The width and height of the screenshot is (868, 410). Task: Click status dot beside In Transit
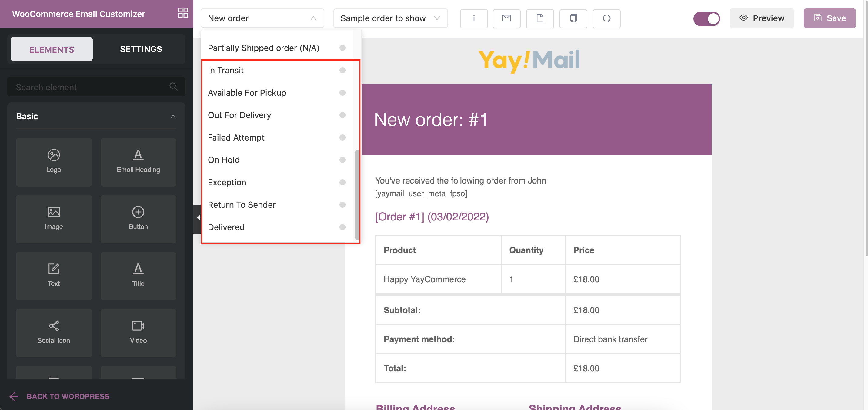(x=342, y=70)
